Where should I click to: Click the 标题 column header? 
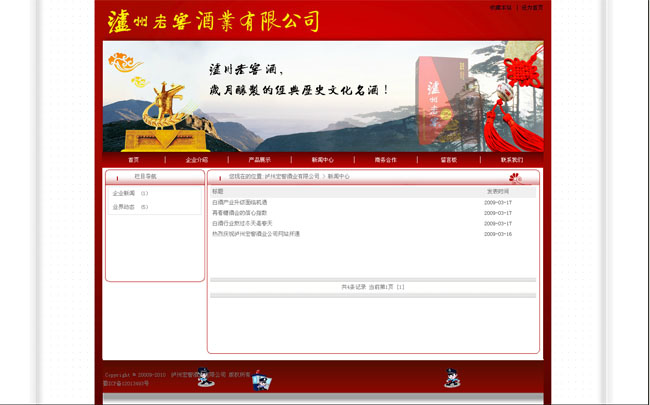(x=218, y=192)
